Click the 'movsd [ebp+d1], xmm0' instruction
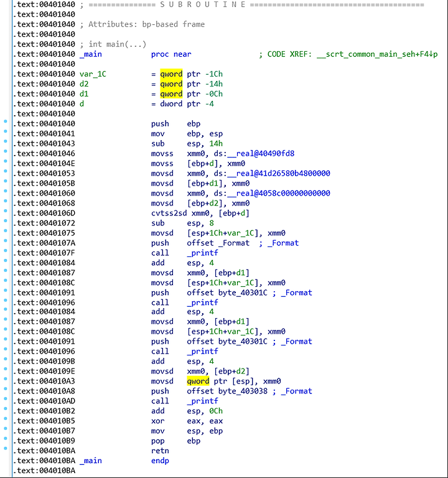The height and width of the screenshot is (478, 448). [200, 183]
